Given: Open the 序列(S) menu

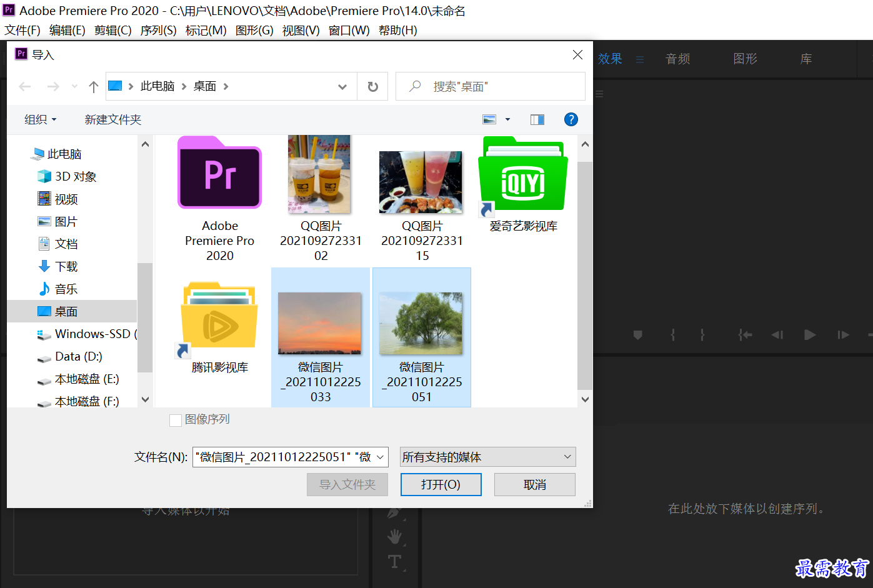Looking at the screenshot, I should pos(158,30).
